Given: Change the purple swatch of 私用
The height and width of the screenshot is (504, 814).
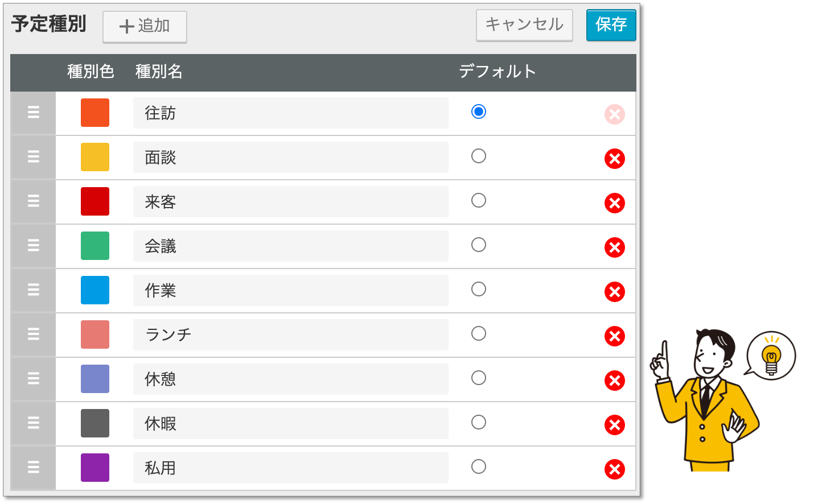Looking at the screenshot, I should click(x=95, y=468).
